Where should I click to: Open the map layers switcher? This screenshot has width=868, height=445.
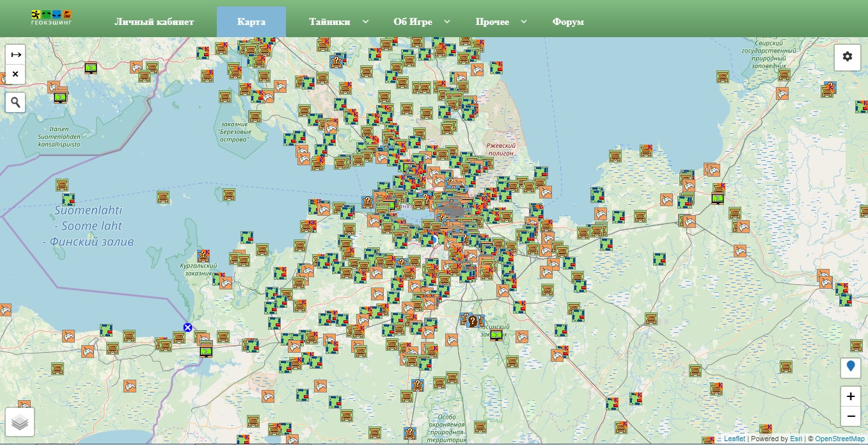[x=20, y=423]
